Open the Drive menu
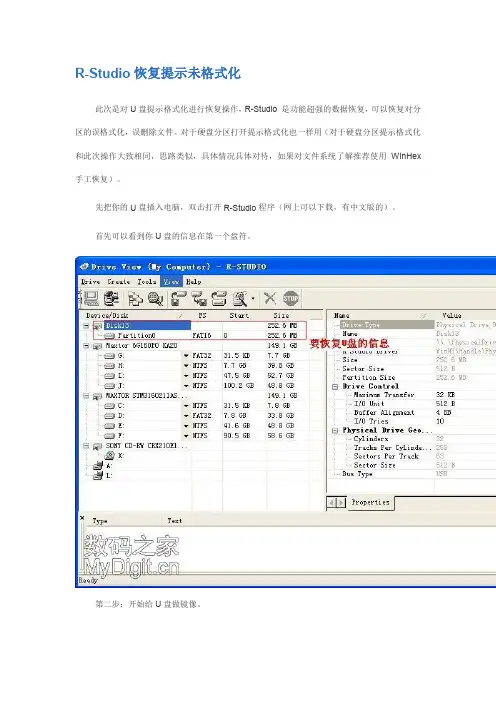The image size is (496, 702). [90, 282]
